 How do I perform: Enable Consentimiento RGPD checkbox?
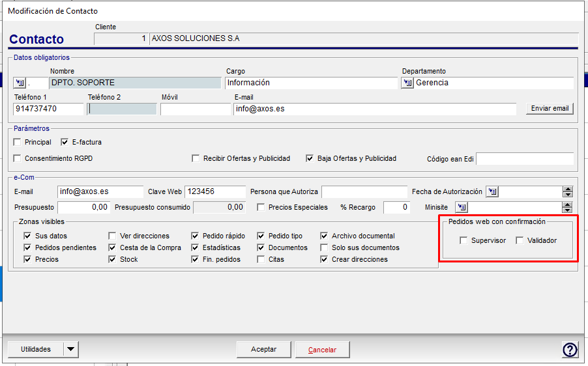coord(17,158)
